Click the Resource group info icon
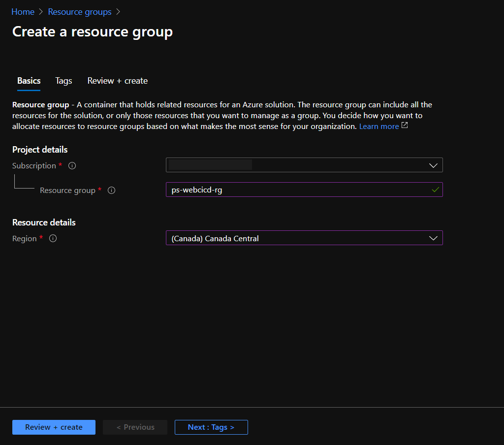Viewport: 504px width, 445px height. point(111,190)
